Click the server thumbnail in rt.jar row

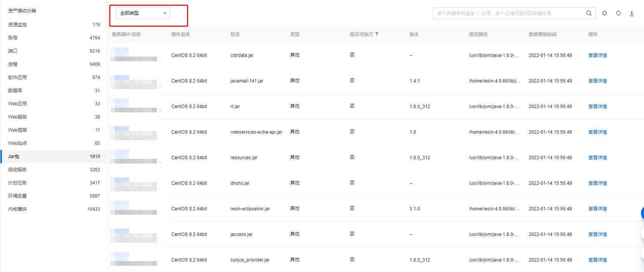(133, 106)
